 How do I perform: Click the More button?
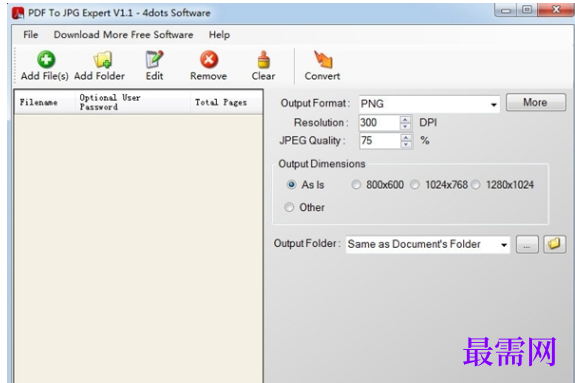(536, 102)
